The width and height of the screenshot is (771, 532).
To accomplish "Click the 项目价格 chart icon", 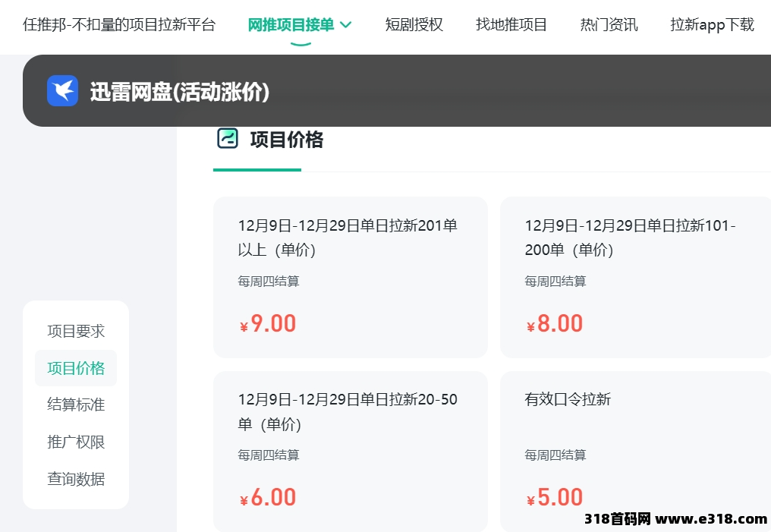I will pos(228,138).
